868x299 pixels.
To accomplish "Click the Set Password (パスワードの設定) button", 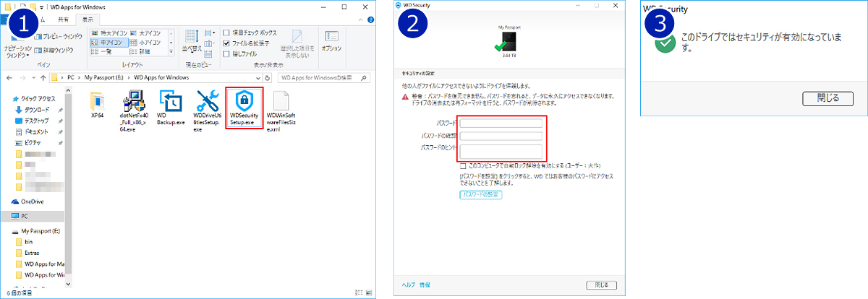I will point(481,195).
